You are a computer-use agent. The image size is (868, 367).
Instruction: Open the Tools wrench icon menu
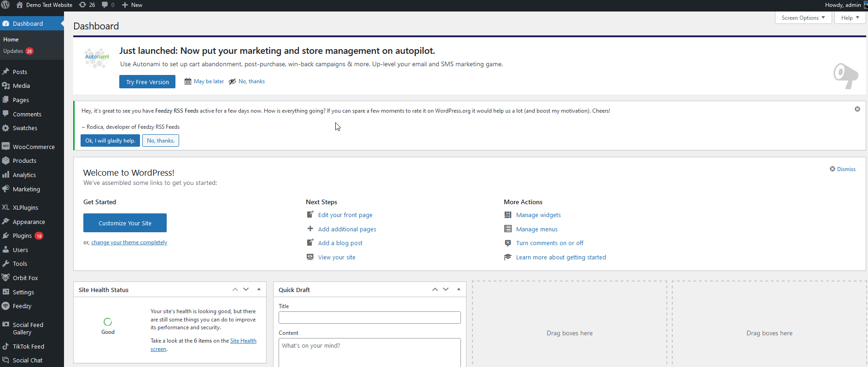6,264
